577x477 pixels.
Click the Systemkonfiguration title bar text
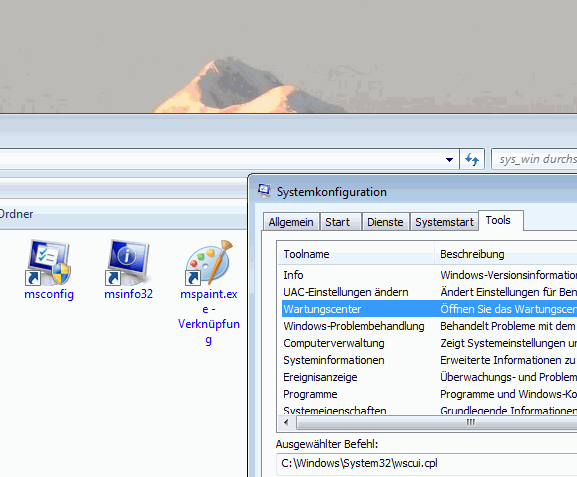(x=332, y=192)
